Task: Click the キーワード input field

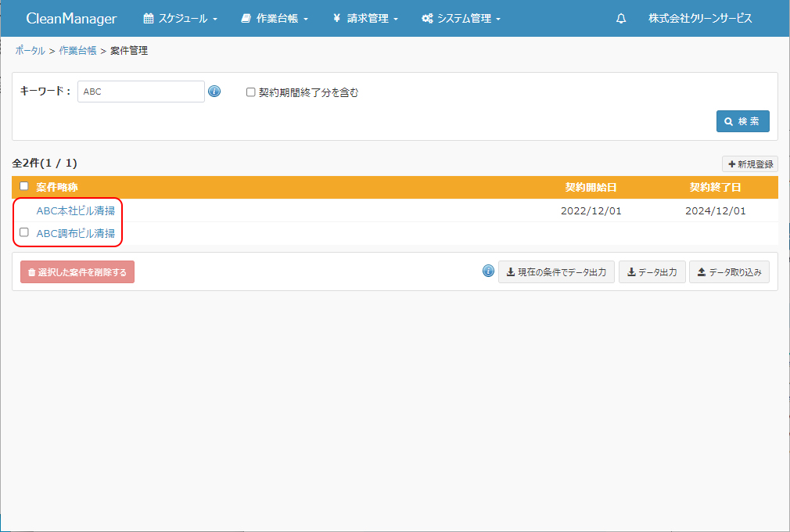Action: (x=141, y=92)
